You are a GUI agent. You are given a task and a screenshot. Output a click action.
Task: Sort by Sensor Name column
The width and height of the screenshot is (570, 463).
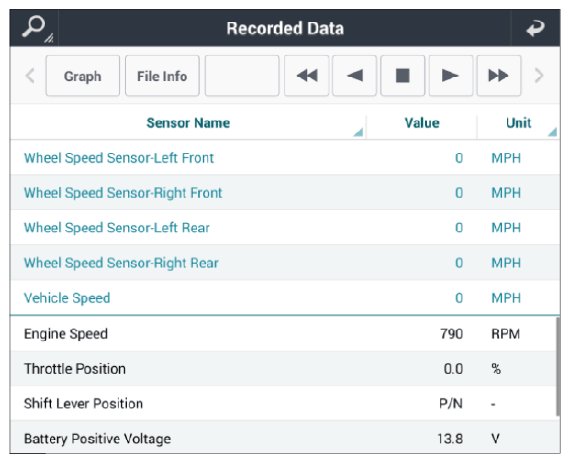[188, 123]
